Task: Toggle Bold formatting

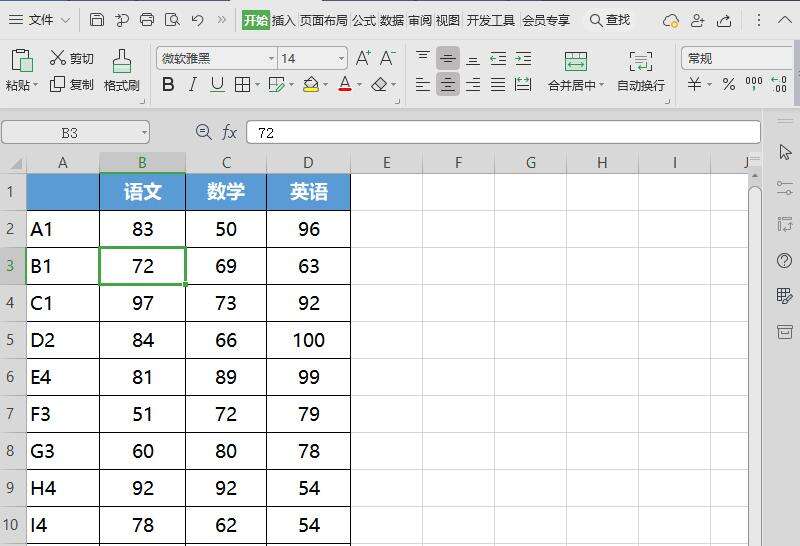Action: pyautogui.click(x=168, y=84)
